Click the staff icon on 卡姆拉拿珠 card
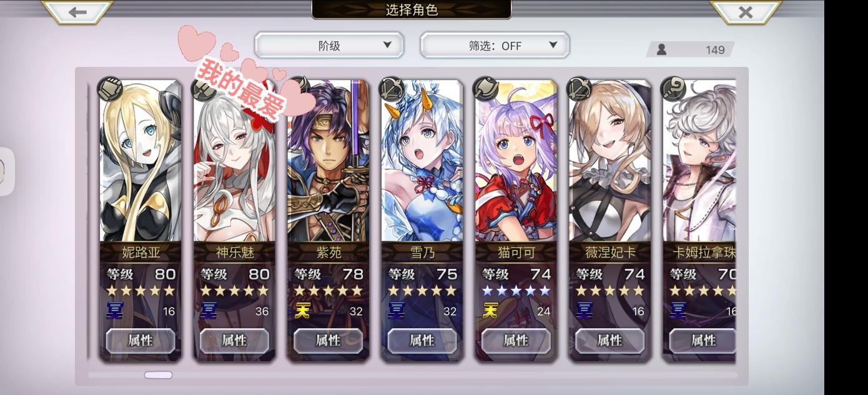The width and height of the screenshot is (868, 395). point(673,89)
